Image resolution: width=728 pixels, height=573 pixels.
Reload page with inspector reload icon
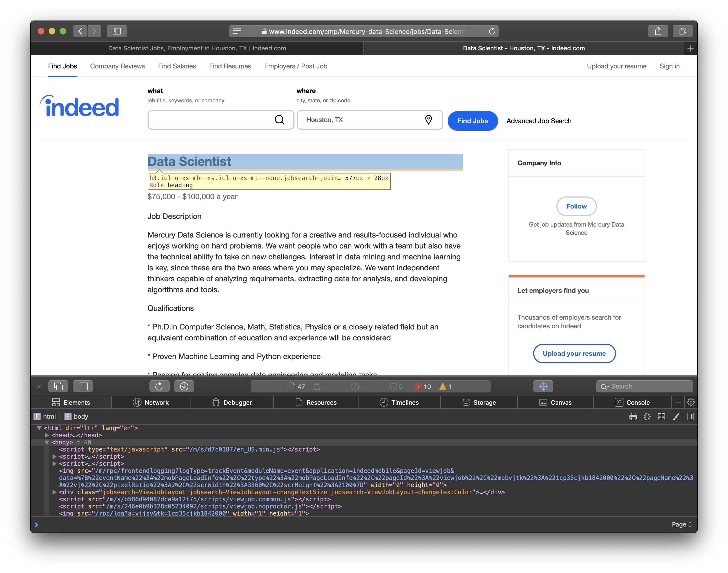(159, 386)
